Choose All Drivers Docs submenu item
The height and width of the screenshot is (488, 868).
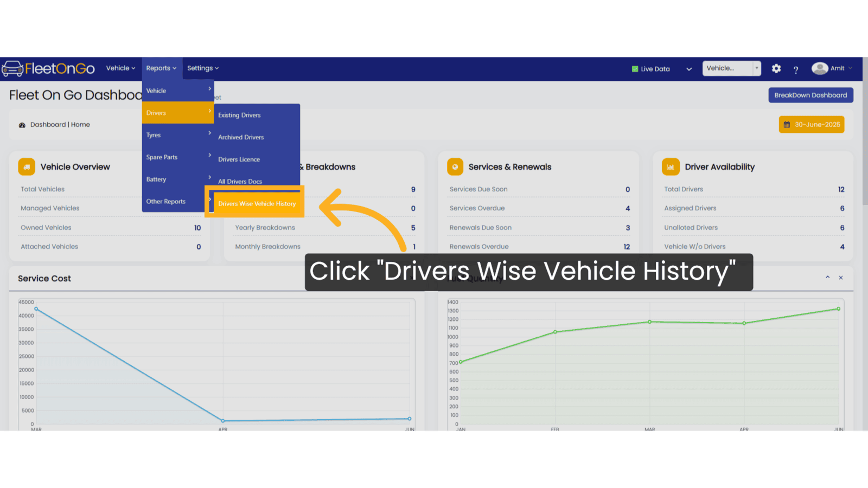point(257,181)
